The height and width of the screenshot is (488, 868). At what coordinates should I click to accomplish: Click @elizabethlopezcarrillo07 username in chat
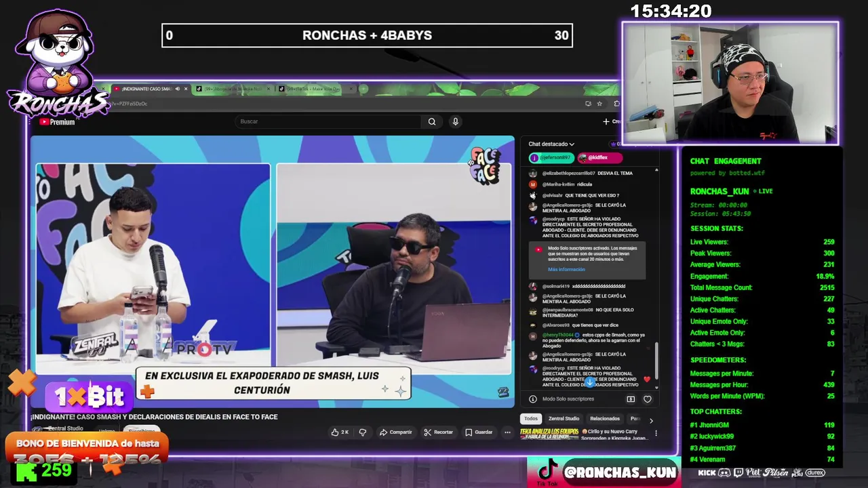pyautogui.click(x=568, y=174)
